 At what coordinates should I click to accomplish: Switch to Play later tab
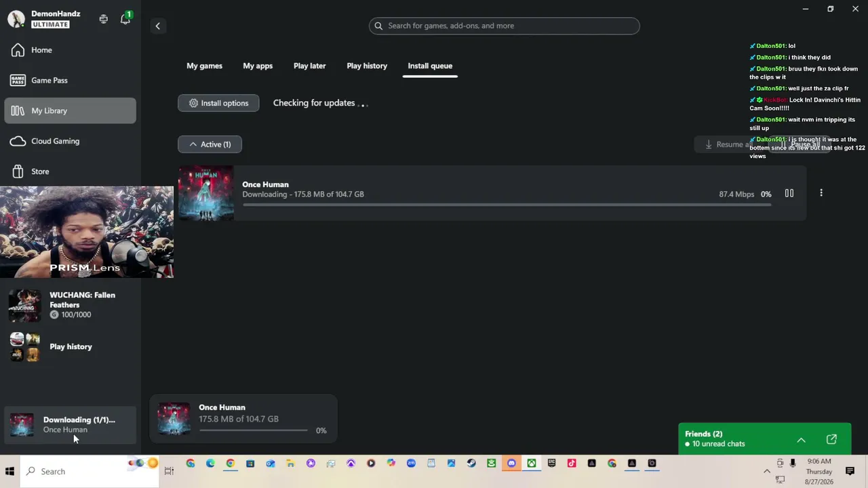point(309,66)
